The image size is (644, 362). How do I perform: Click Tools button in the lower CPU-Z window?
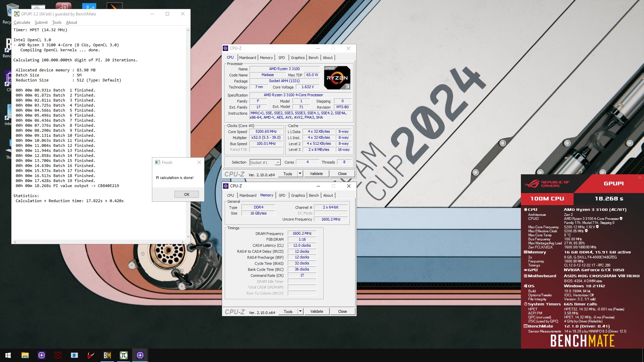[x=288, y=311]
